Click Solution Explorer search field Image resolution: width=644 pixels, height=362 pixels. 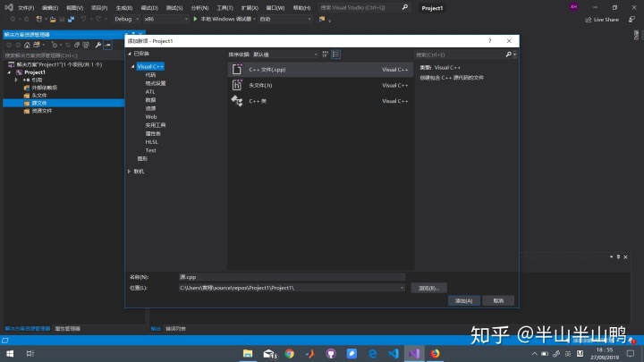(64, 55)
